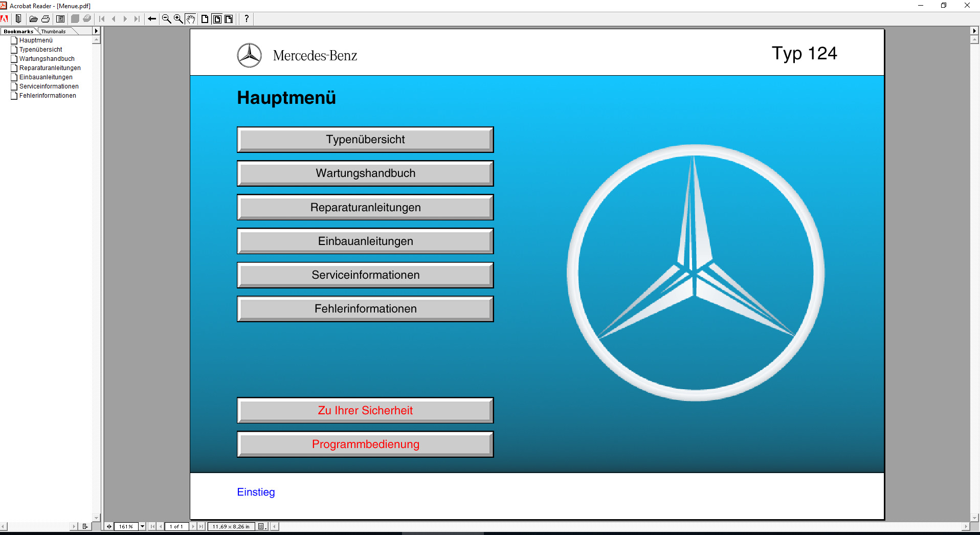Status bar last page button
This screenshot has width=980, height=535.
pos(202,526)
